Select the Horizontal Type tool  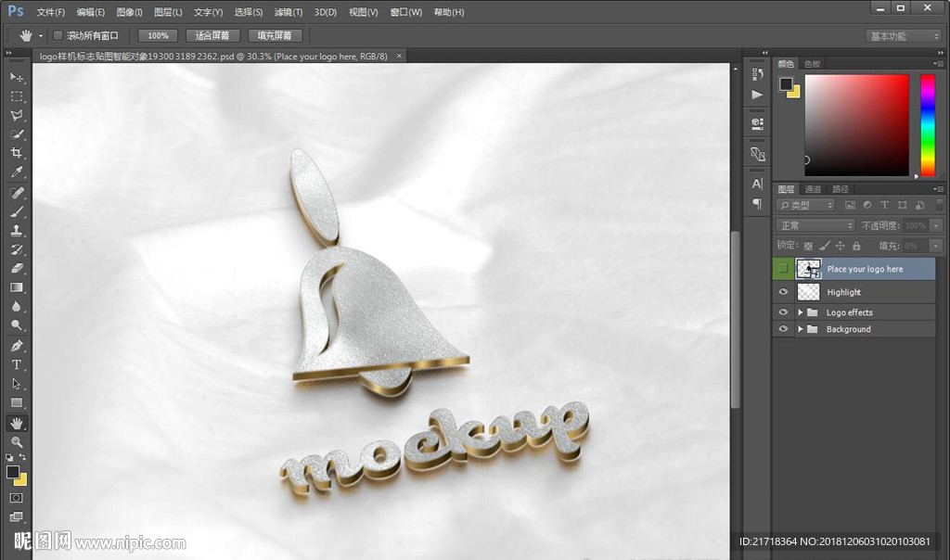pyautogui.click(x=17, y=364)
